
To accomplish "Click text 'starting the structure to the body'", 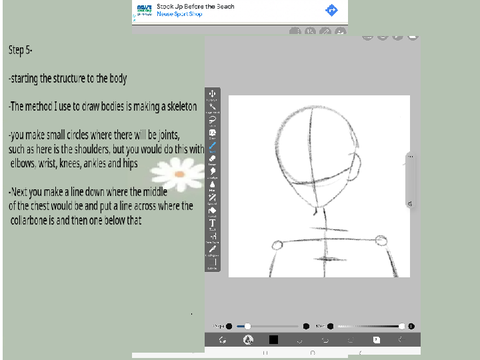I will point(68,79).
